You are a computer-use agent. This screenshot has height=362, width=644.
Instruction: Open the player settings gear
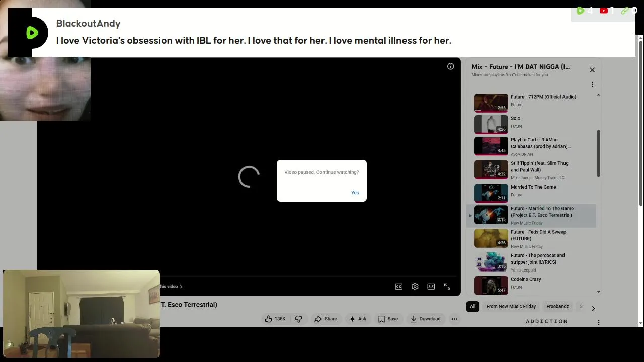point(415,286)
